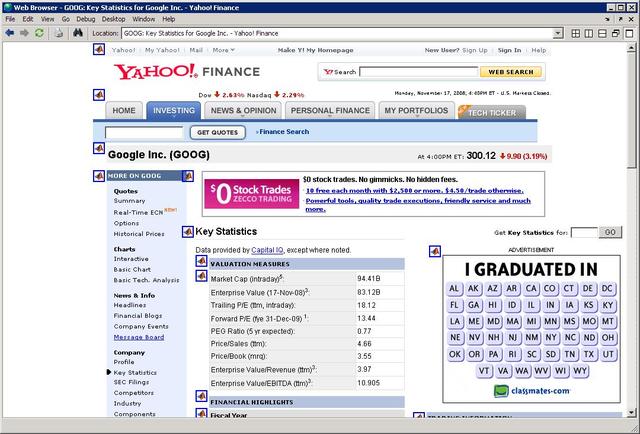Reload page with green Refresh icon

coord(39,33)
